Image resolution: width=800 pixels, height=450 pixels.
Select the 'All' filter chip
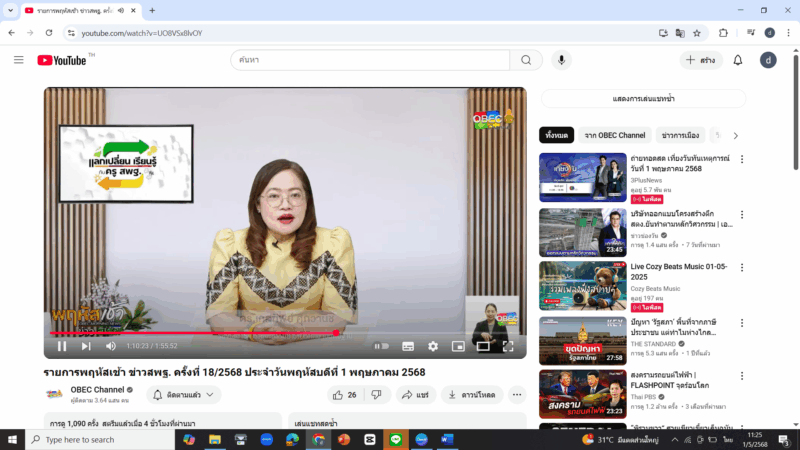(557, 135)
